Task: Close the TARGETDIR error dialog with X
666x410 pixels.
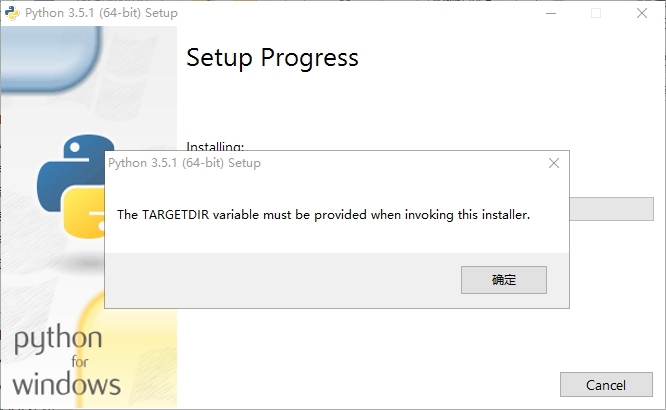Action: point(554,163)
